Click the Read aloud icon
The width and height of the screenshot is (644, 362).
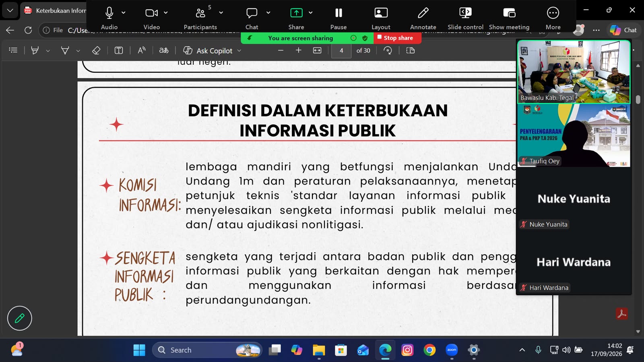point(142,50)
